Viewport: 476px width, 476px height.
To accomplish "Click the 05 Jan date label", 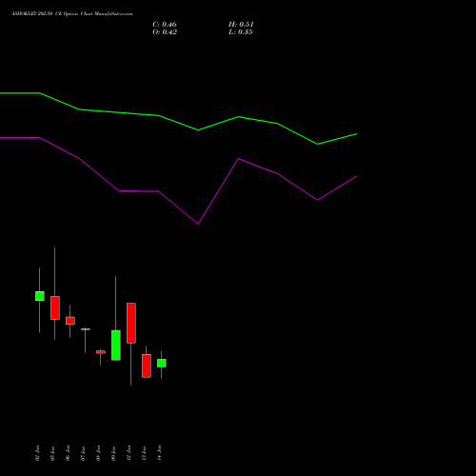I will [x=52, y=453].
